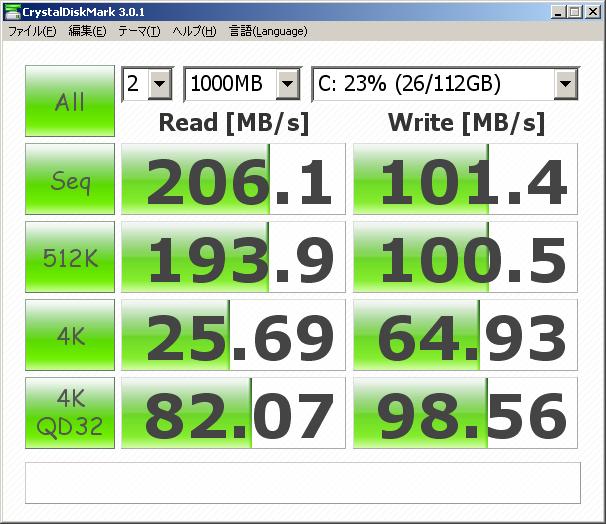Click the CrystalDiskMark title bar icon
606x524 pixels.
click(x=12, y=12)
